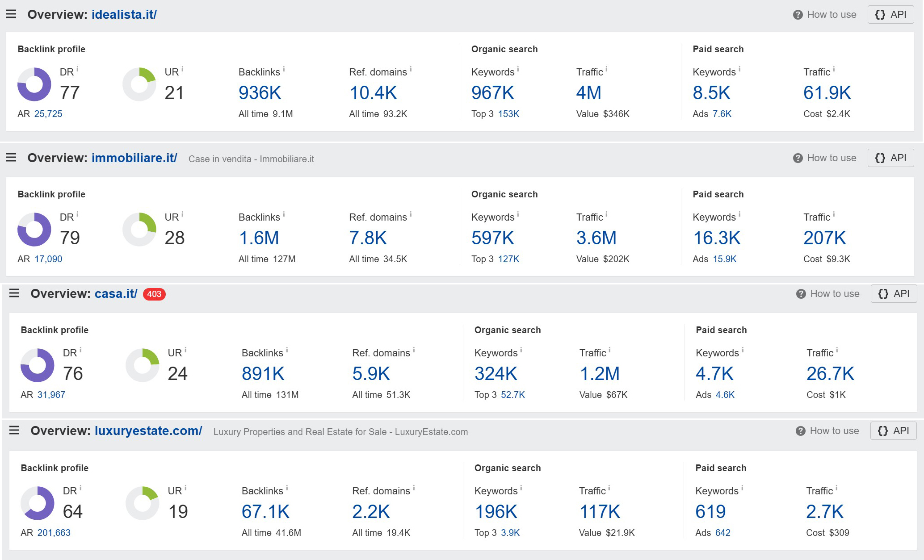Open 7.8K referring domains value

coord(368,238)
